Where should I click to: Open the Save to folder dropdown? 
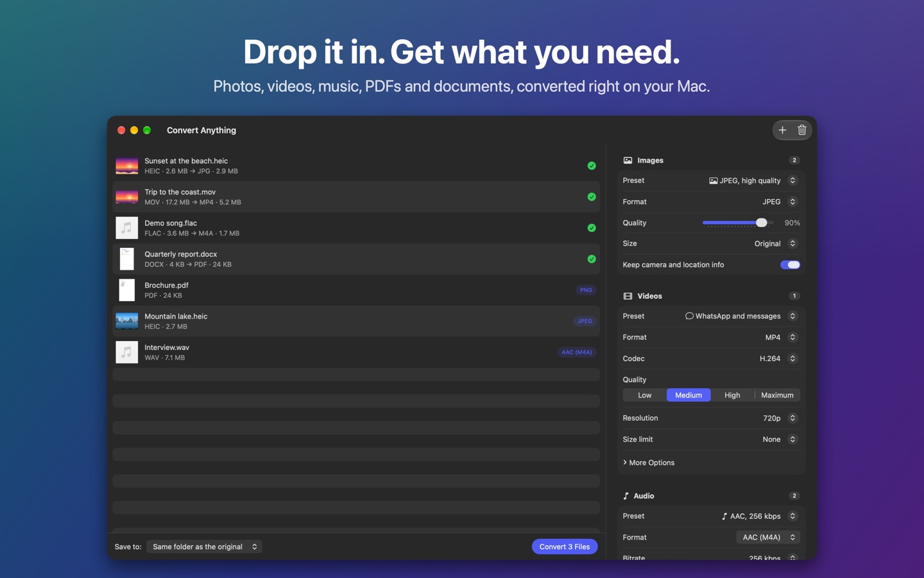[204, 547]
